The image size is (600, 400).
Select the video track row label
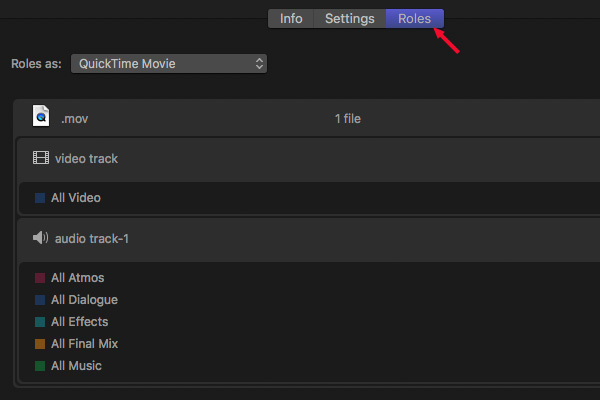pos(86,158)
